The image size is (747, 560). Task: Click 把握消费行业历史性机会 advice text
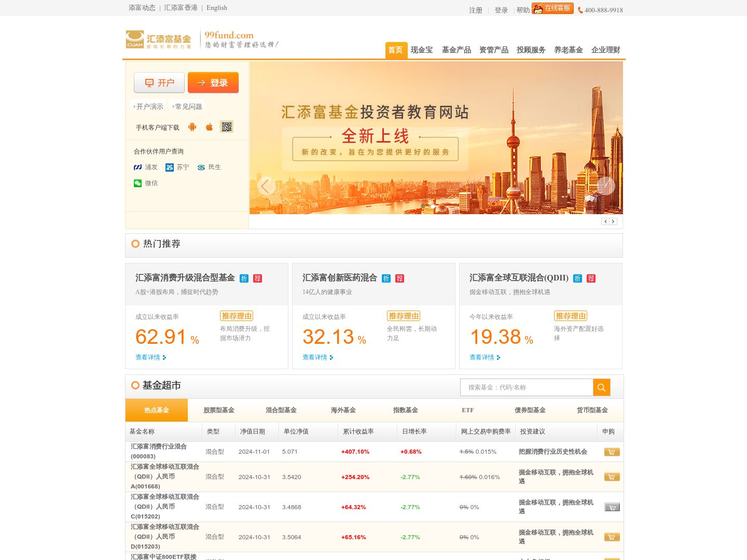pyautogui.click(x=553, y=452)
